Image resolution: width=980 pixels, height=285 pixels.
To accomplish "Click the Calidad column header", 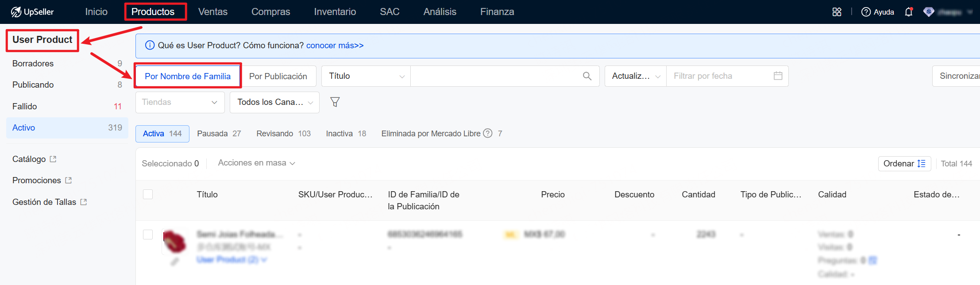I will pyautogui.click(x=832, y=194).
